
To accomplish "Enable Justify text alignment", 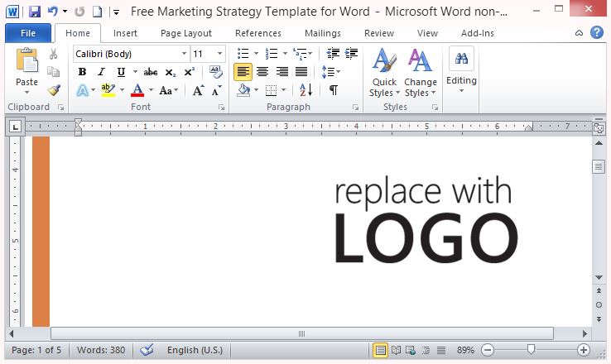I will pyautogui.click(x=301, y=72).
